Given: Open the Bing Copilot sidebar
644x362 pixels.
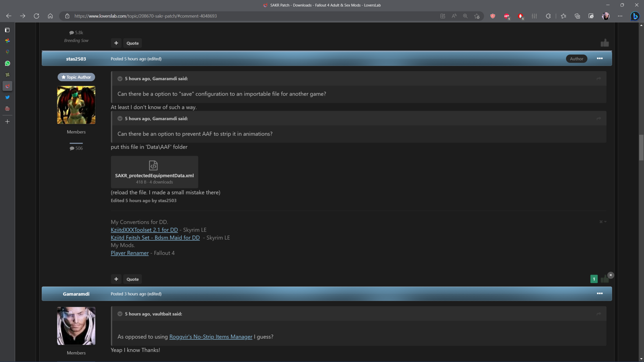Looking at the screenshot, I should (635, 16).
